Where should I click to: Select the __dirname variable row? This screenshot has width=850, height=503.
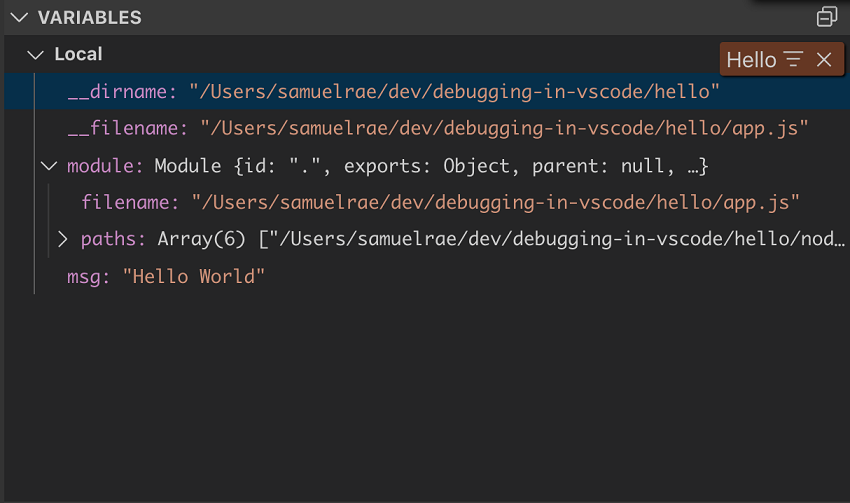coord(427,92)
